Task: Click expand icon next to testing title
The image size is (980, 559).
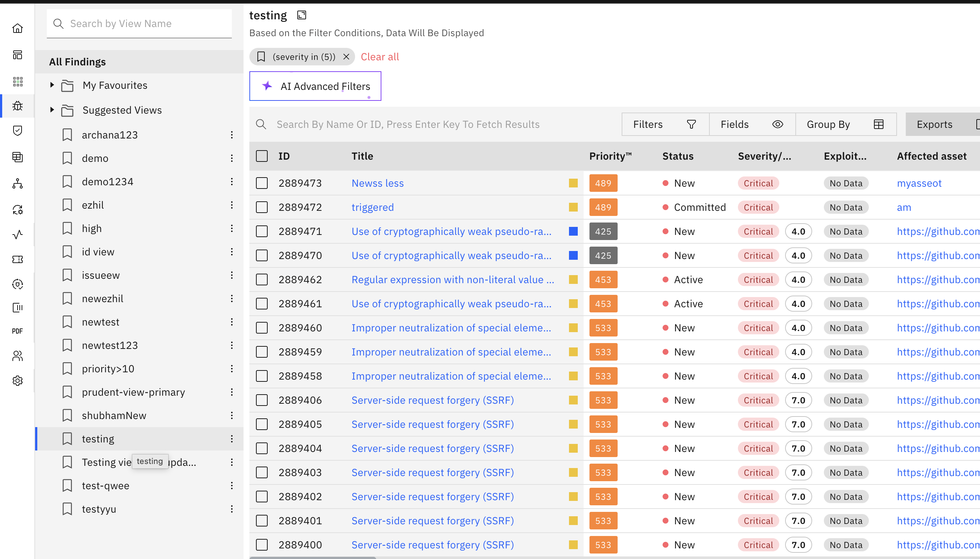Action: point(302,15)
